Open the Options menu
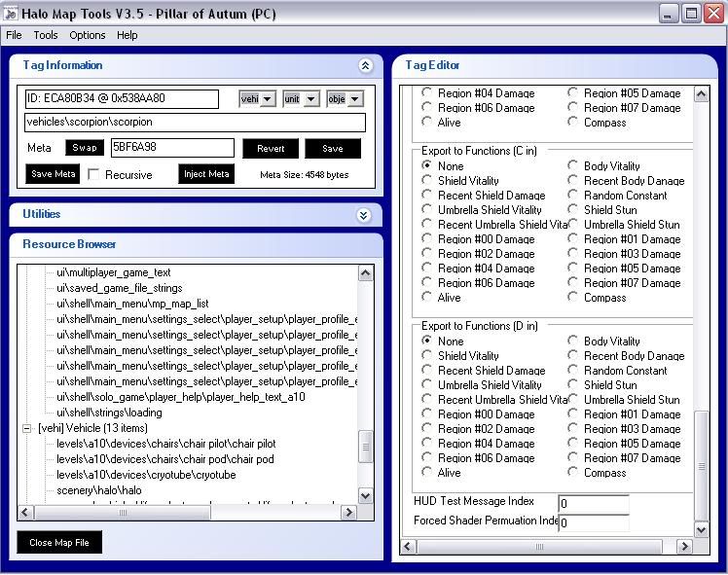The image size is (728, 575). point(88,35)
